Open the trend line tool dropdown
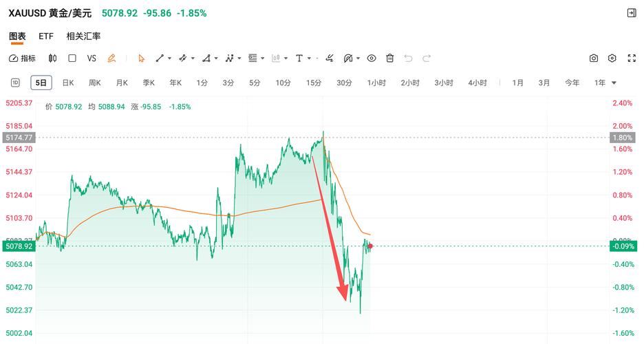The image size is (644, 344). click(169, 58)
